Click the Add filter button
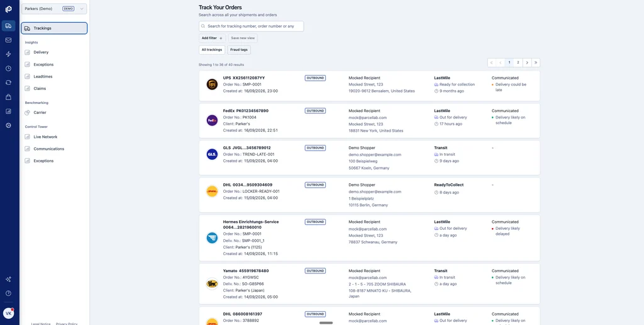 point(212,38)
